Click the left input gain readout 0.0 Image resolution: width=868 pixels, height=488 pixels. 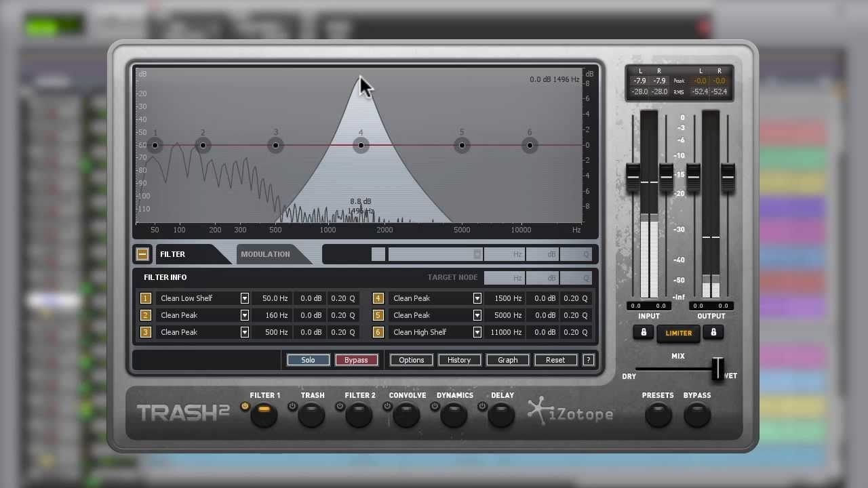click(635, 306)
